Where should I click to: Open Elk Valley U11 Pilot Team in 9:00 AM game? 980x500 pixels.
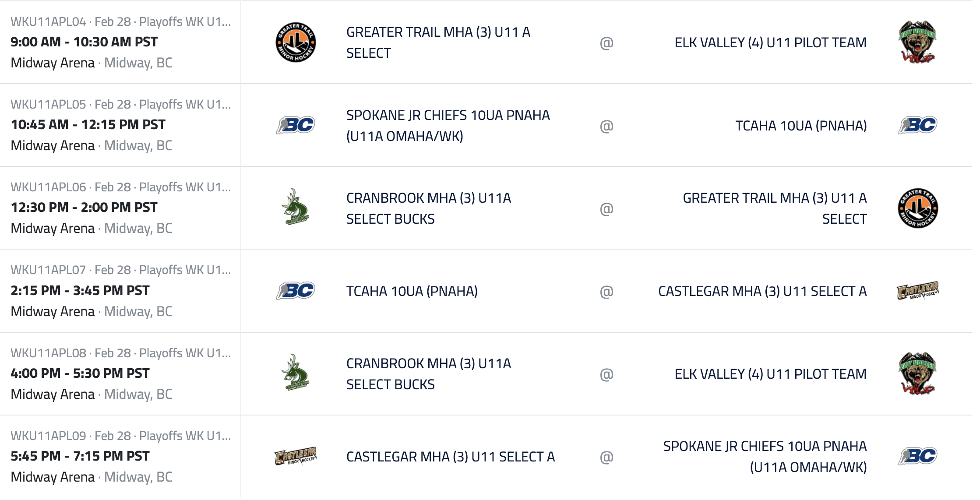770,42
